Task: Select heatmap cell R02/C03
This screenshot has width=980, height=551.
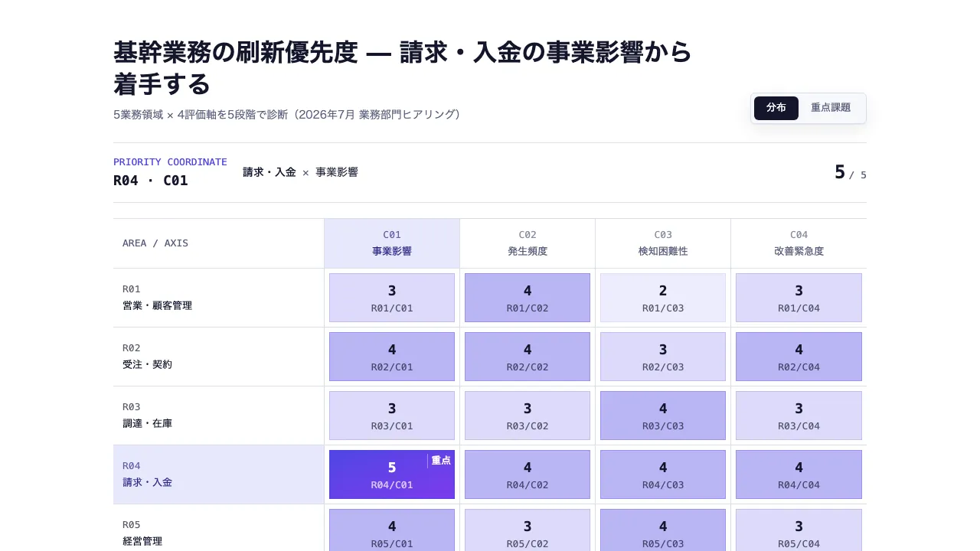Action: pyautogui.click(x=663, y=357)
